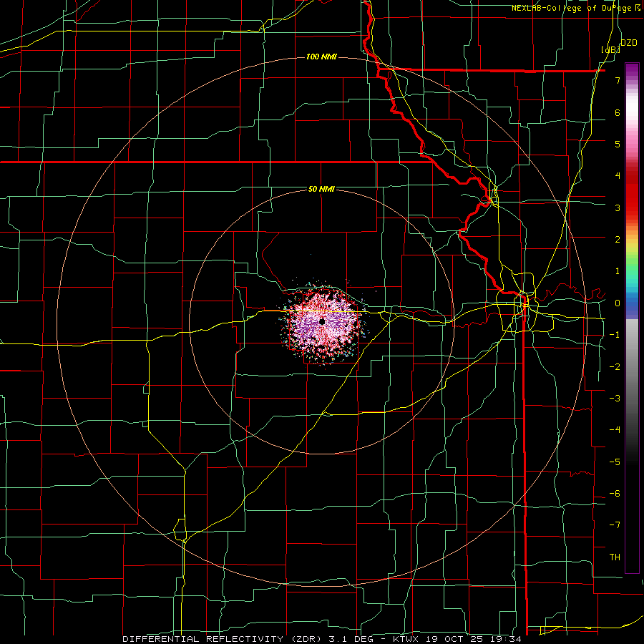Click the legend value 6
644x644 pixels.
618,112
